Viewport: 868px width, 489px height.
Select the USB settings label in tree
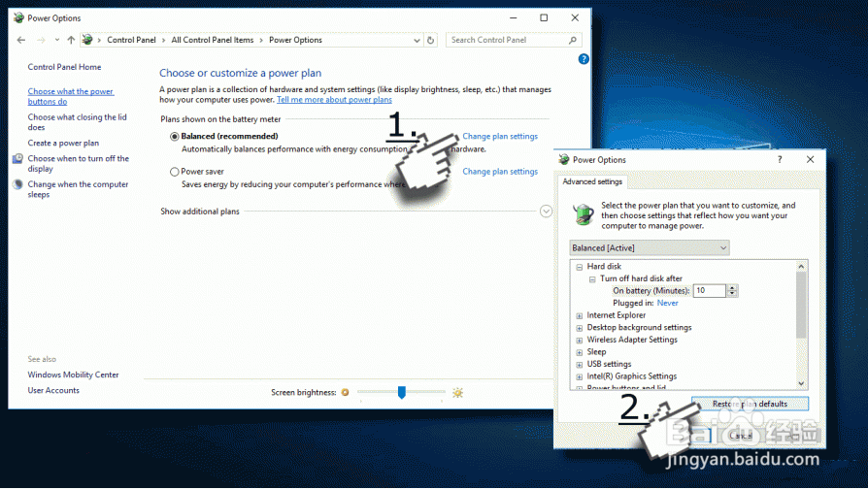pyautogui.click(x=609, y=364)
